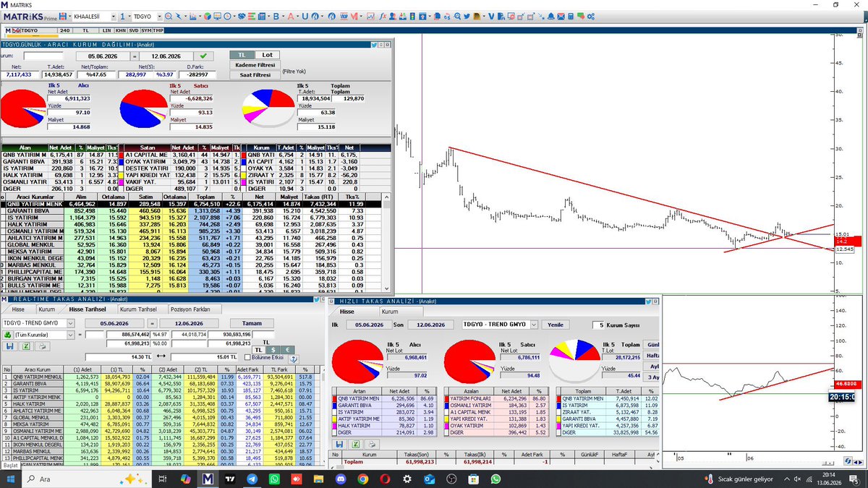
Task: Select Hisse Tarihsel tab
Action: point(88,309)
